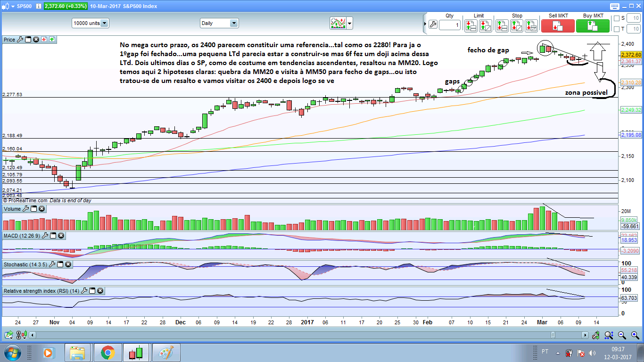Click the horizontal scrollbar right arrow

586,335
